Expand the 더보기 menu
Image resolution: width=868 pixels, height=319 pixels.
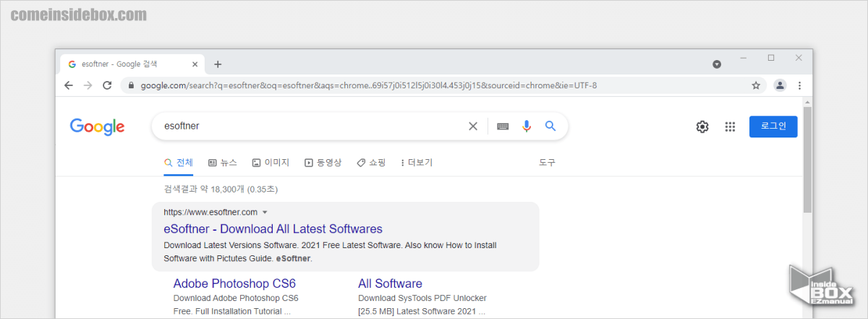tap(417, 163)
